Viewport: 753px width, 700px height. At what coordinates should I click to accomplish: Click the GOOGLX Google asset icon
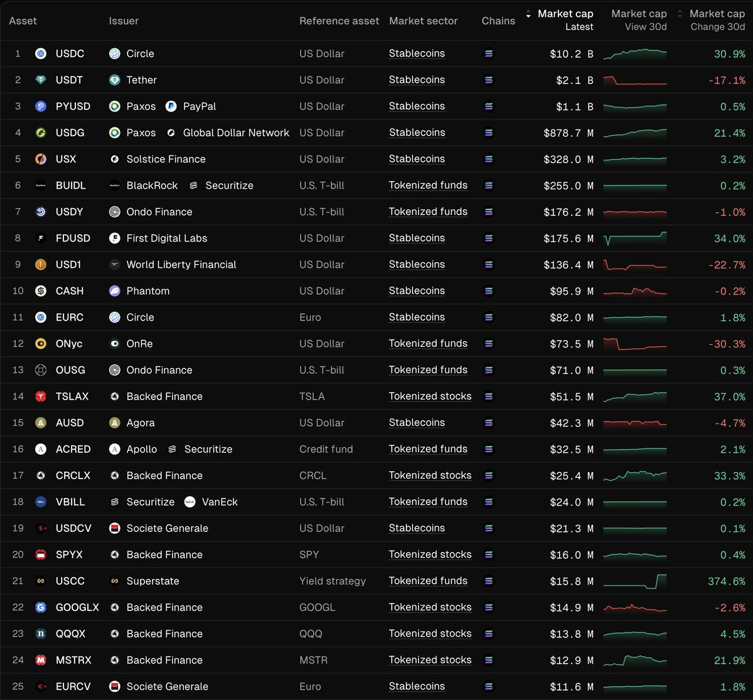click(41, 607)
